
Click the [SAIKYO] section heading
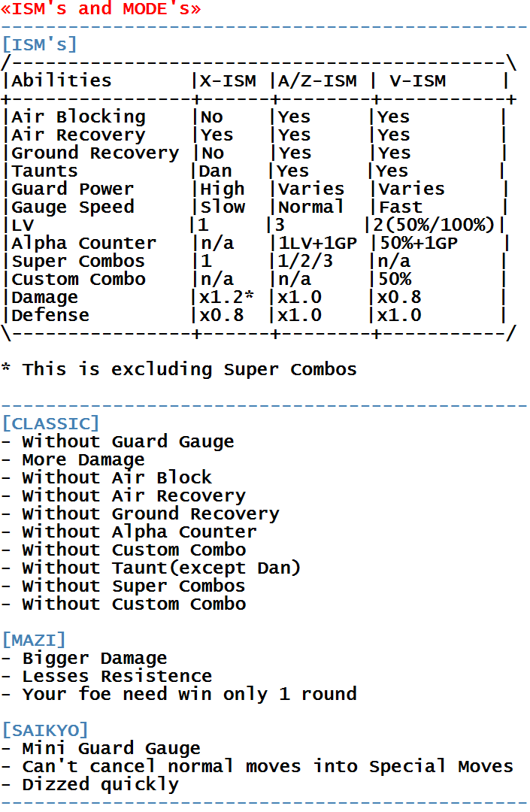point(45,730)
